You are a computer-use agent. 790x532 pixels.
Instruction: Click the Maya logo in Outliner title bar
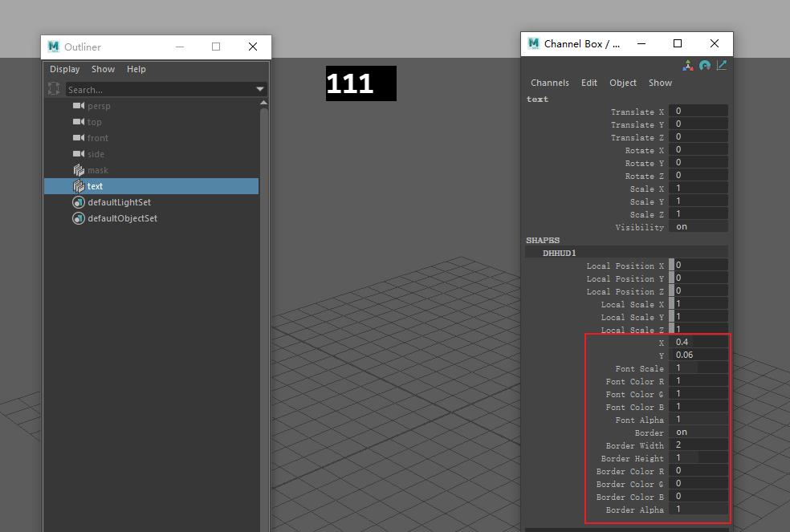pos(54,47)
